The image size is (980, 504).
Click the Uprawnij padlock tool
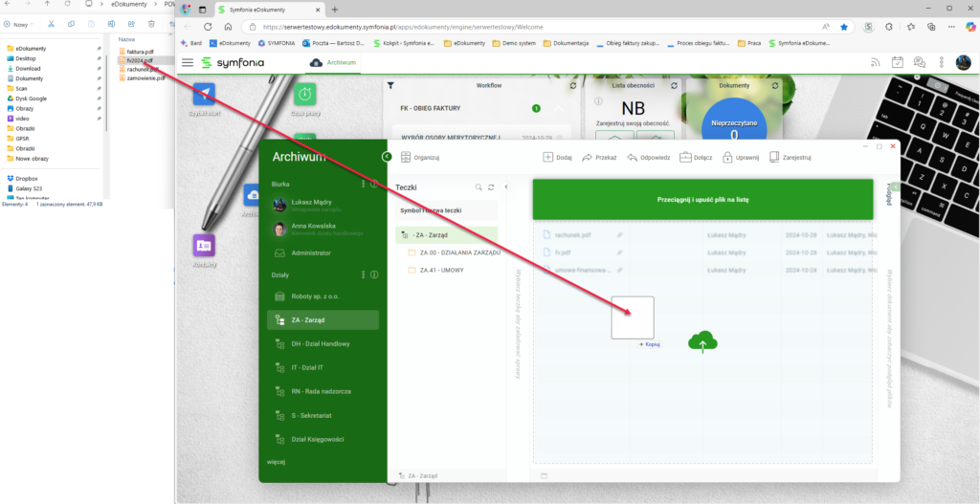(x=741, y=158)
